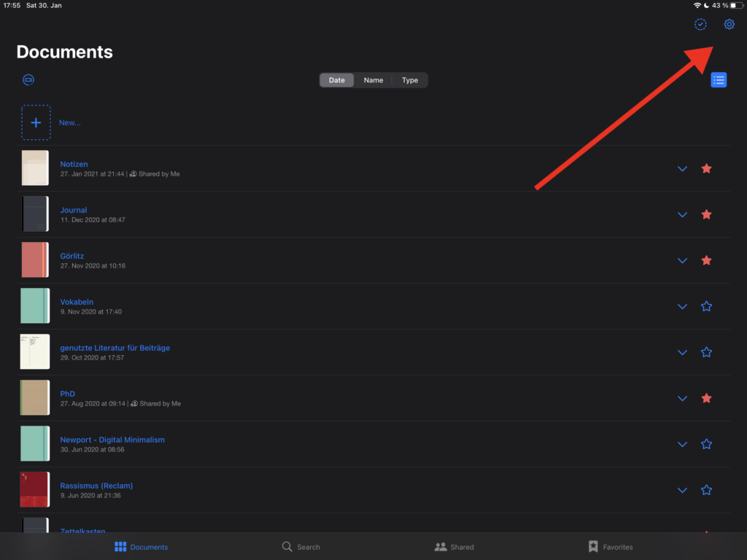This screenshot has height=560, width=747.
Task: Favorite genutzte Literatur für Beiträge star
Action: point(706,352)
